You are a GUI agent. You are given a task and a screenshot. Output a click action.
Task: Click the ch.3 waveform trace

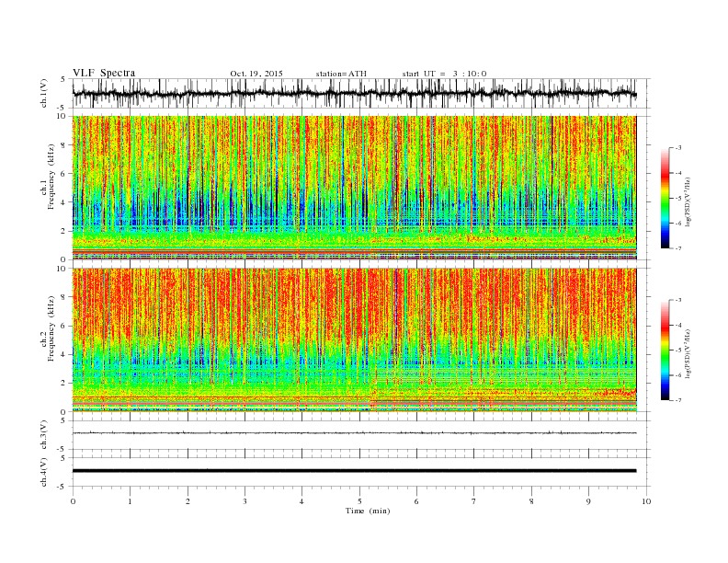click(354, 433)
